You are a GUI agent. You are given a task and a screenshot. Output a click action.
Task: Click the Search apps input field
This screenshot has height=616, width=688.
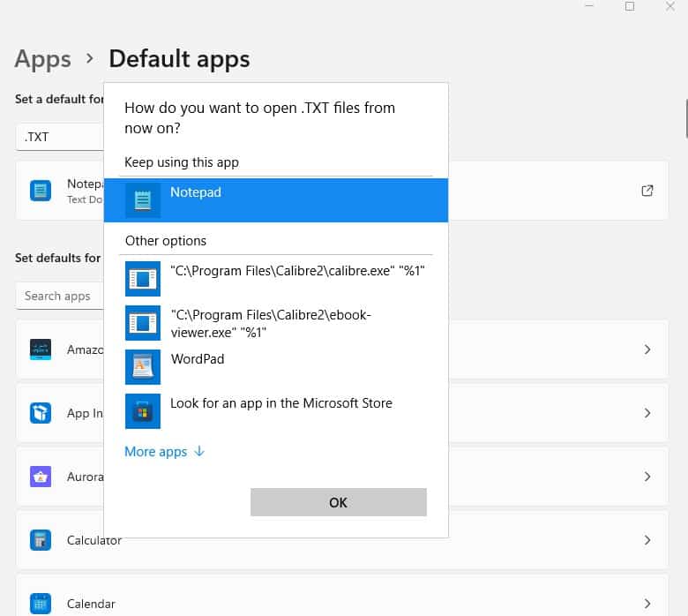pos(59,296)
